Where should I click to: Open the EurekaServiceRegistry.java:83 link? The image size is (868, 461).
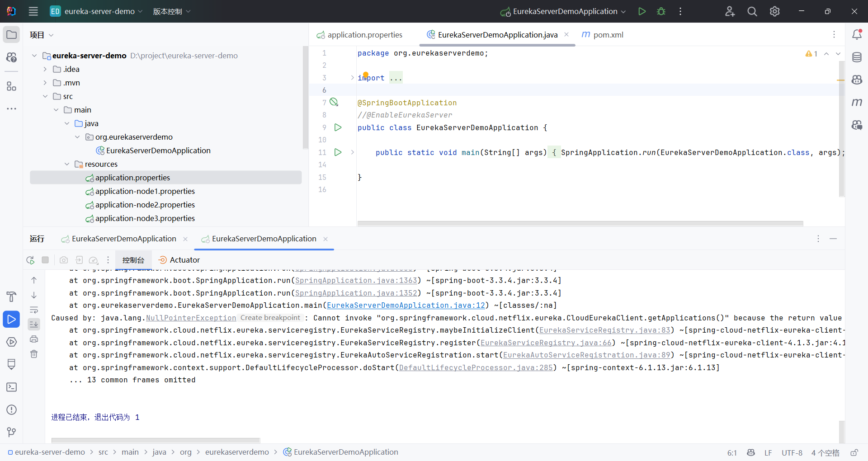click(x=605, y=330)
